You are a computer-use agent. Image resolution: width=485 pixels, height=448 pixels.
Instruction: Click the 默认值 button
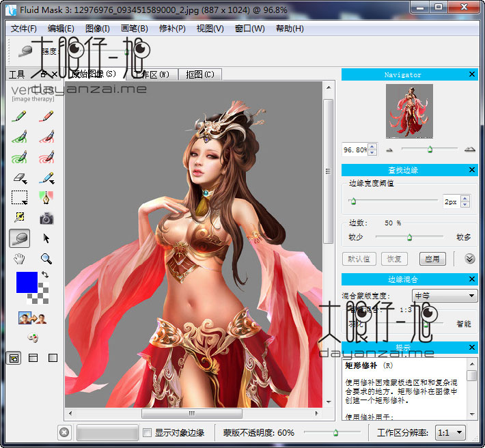359,259
